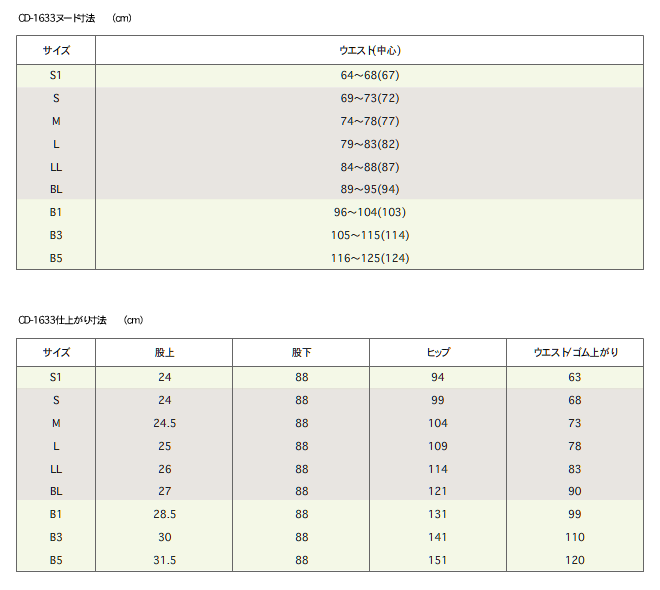Viewport: 660px width, 590px height.
Task: Click waist value 63 for size S1
Action: [x=575, y=377]
